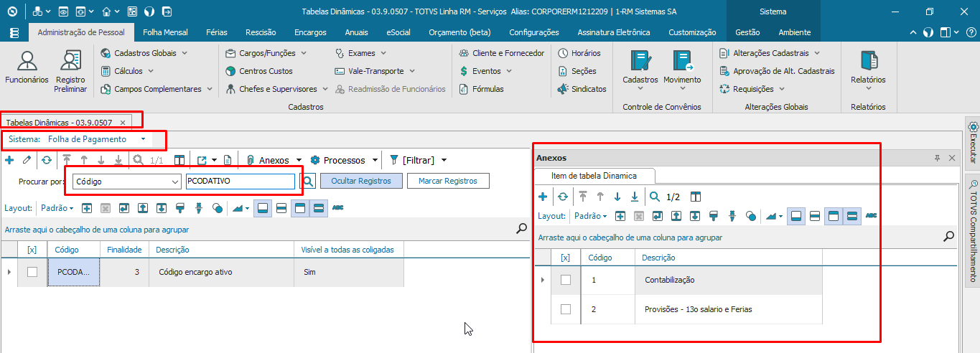The image size is (980, 353).
Task: Open the Sistema Folha de Pagamento dropdown
Action: click(x=144, y=139)
